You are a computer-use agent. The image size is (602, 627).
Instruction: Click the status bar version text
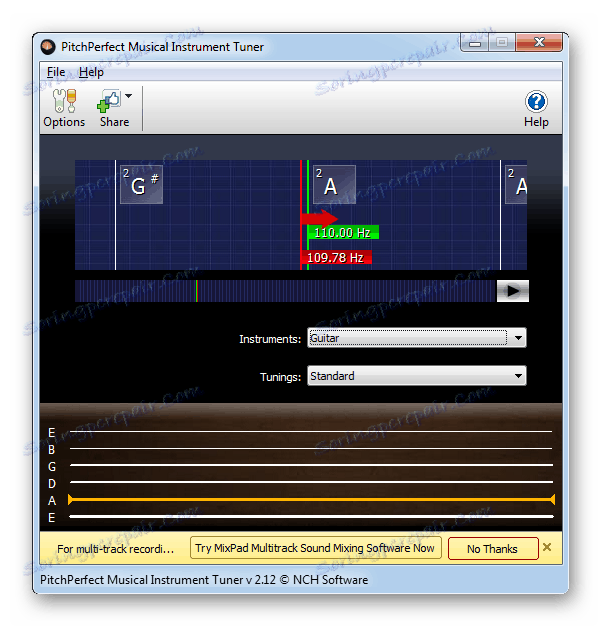[204, 580]
